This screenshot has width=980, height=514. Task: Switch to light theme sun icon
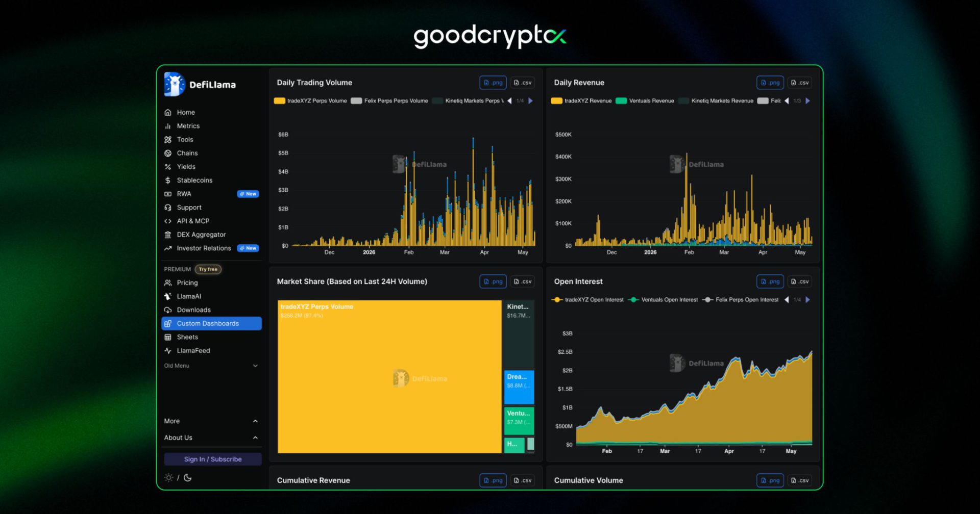pos(169,478)
